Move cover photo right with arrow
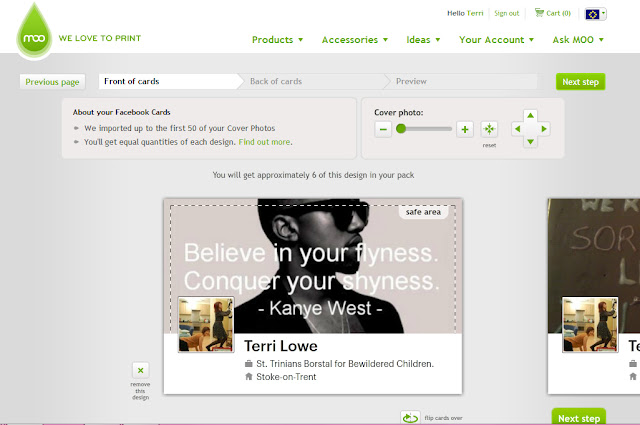 544,129
